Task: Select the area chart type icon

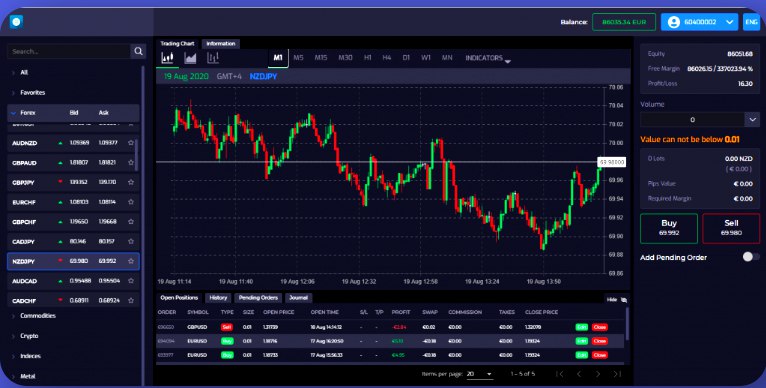Action: click(x=190, y=58)
